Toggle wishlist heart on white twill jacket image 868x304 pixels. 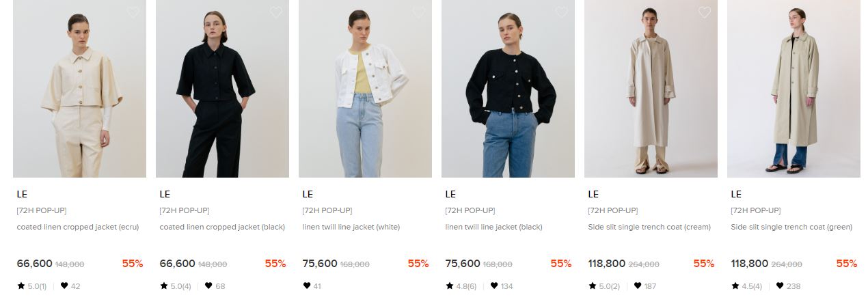coord(419,12)
